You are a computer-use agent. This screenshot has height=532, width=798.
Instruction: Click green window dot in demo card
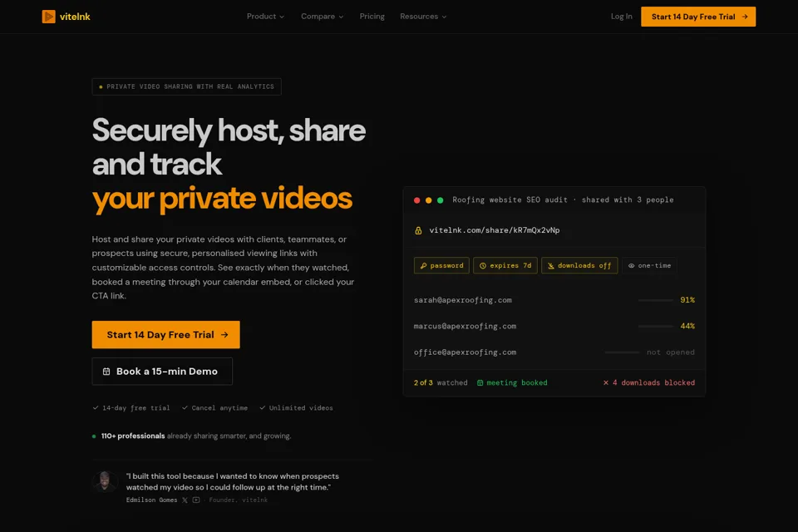click(x=441, y=200)
